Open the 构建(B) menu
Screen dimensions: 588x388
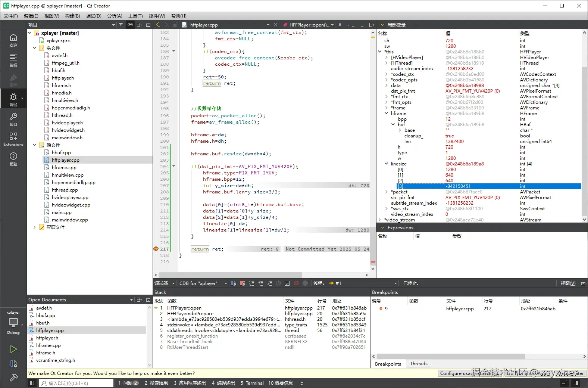72,16
